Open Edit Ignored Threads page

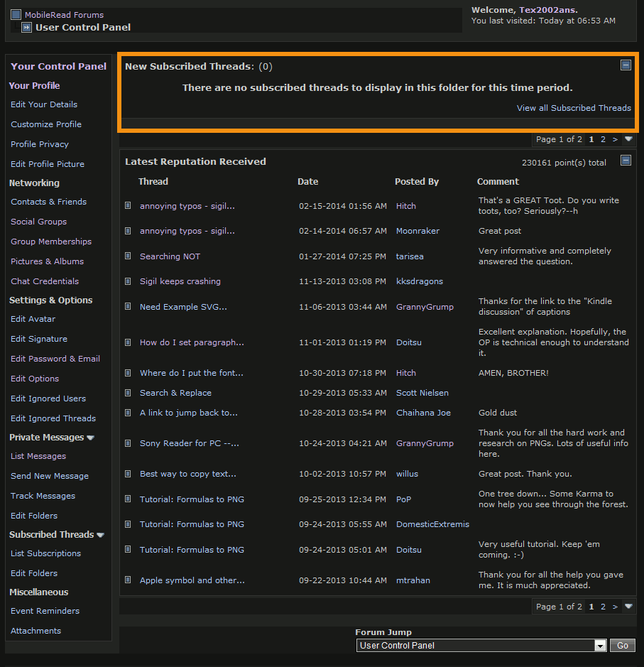coord(53,418)
